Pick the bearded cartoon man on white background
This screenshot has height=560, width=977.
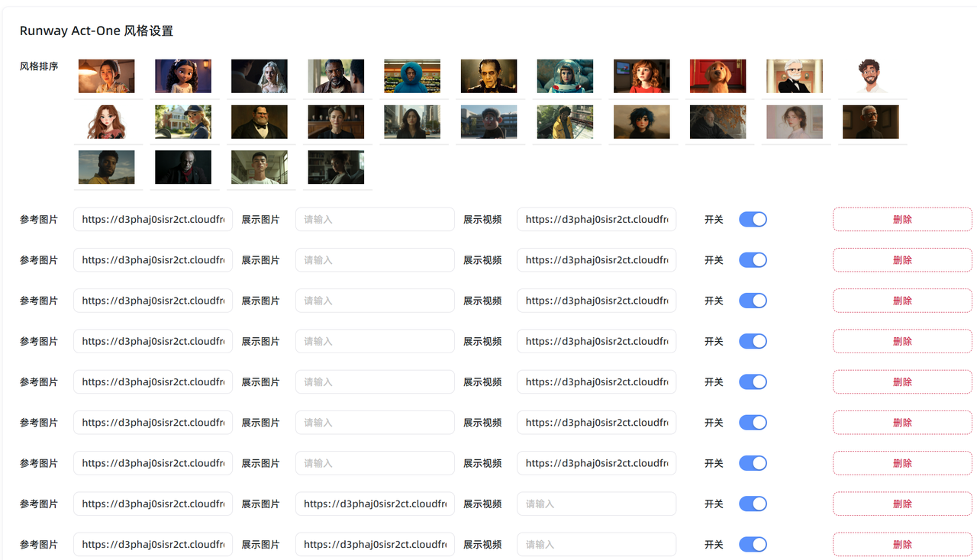(871, 76)
